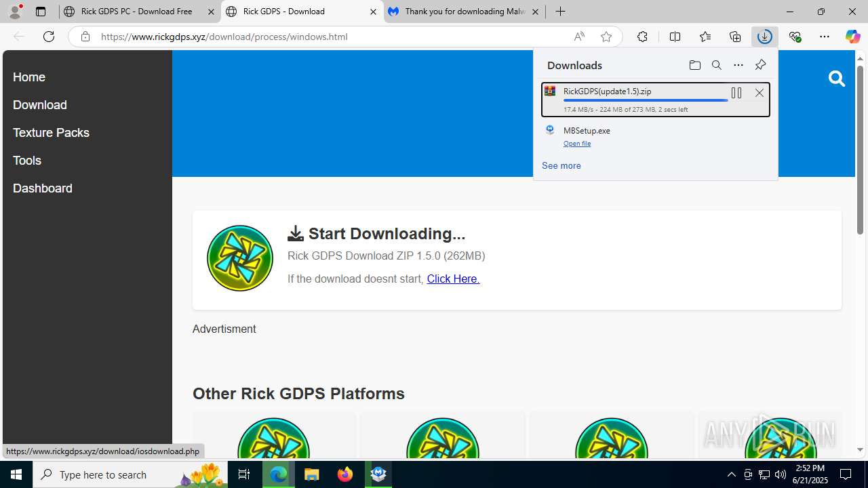Open the notification center icon
The width and height of the screenshot is (868, 488).
pyautogui.click(x=846, y=474)
